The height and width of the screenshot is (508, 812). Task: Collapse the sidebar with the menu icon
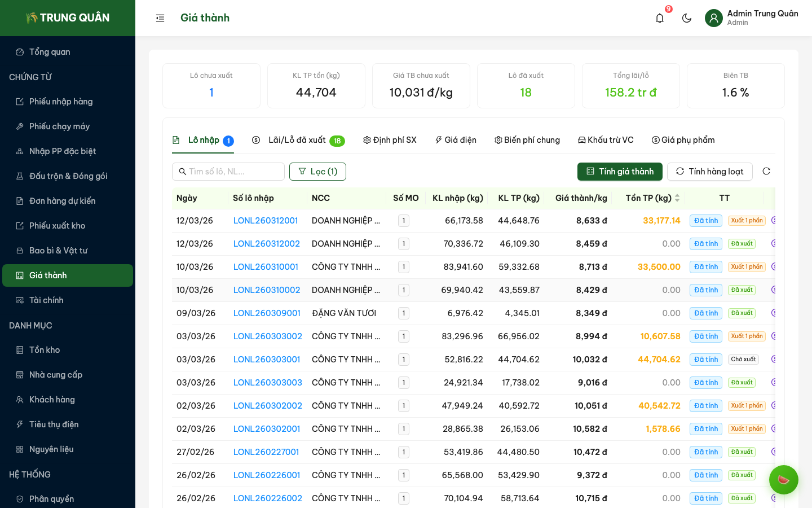160,18
